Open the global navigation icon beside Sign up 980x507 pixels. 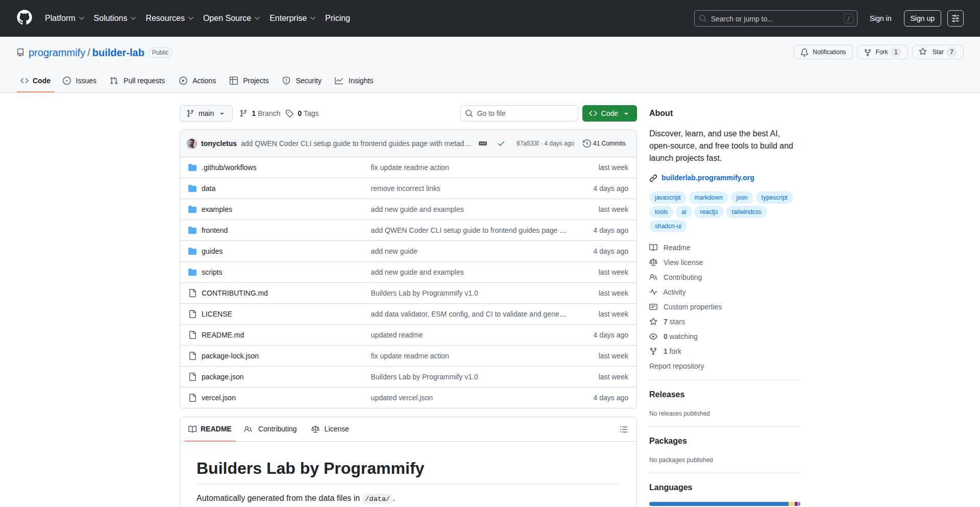955,18
